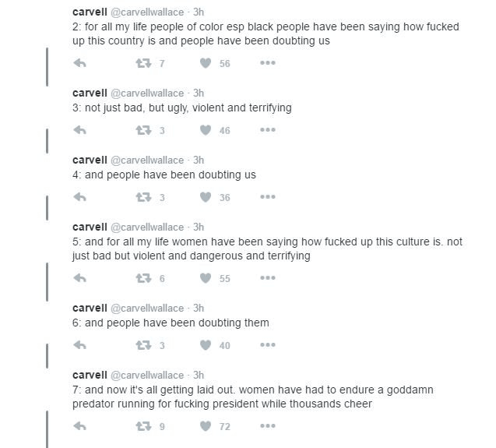Retweet the tweet with 9 retweets

tap(142, 426)
